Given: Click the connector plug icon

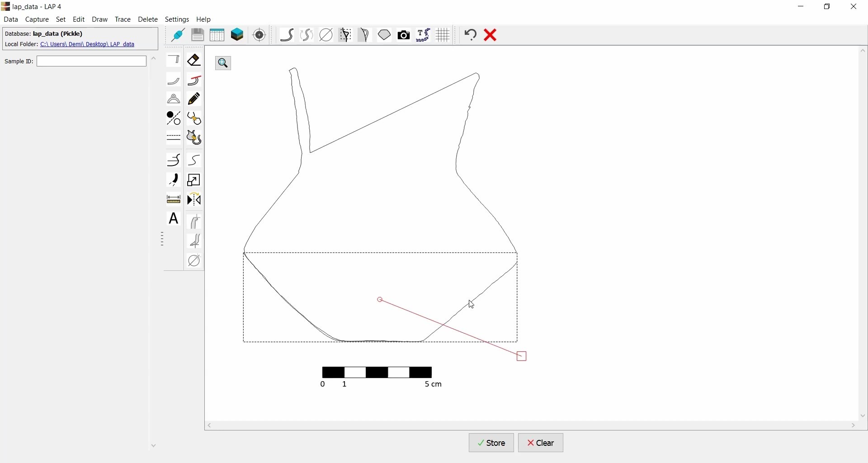Looking at the screenshot, I should click(x=178, y=35).
